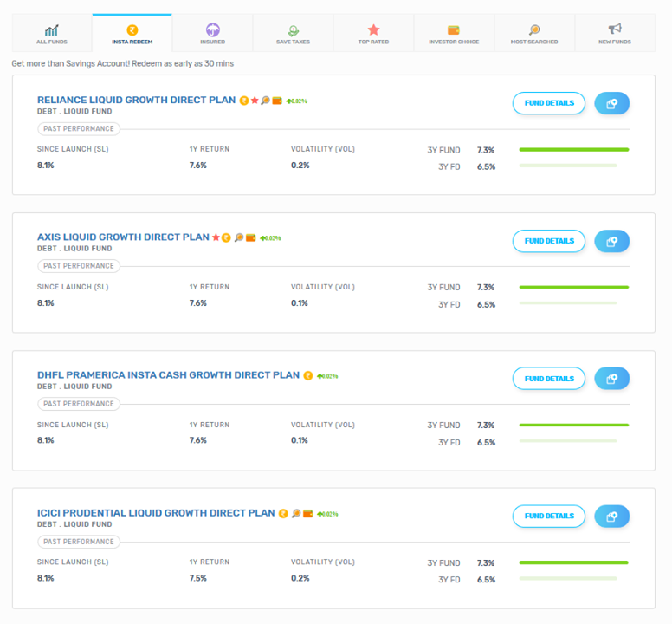Click the magnifier most-searched icon beside Reliance Liquid
Viewport: 672px width, 624px height.
point(265,101)
